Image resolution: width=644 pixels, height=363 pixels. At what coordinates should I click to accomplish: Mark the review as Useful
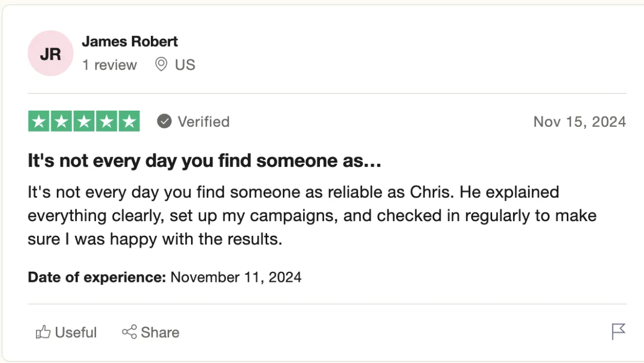click(x=76, y=332)
